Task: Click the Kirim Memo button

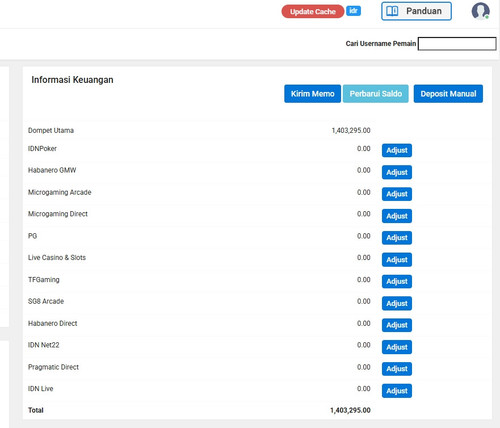Action: [312, 94]
